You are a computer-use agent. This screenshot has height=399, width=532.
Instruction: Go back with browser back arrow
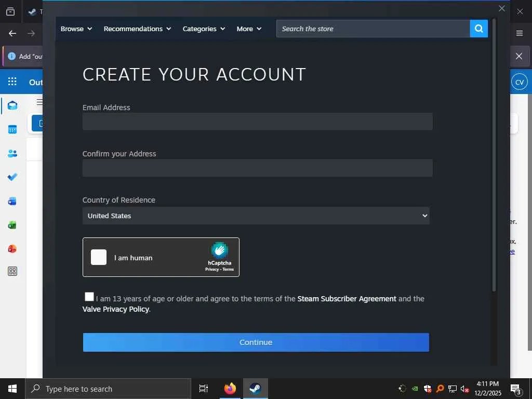coord(12,33)
